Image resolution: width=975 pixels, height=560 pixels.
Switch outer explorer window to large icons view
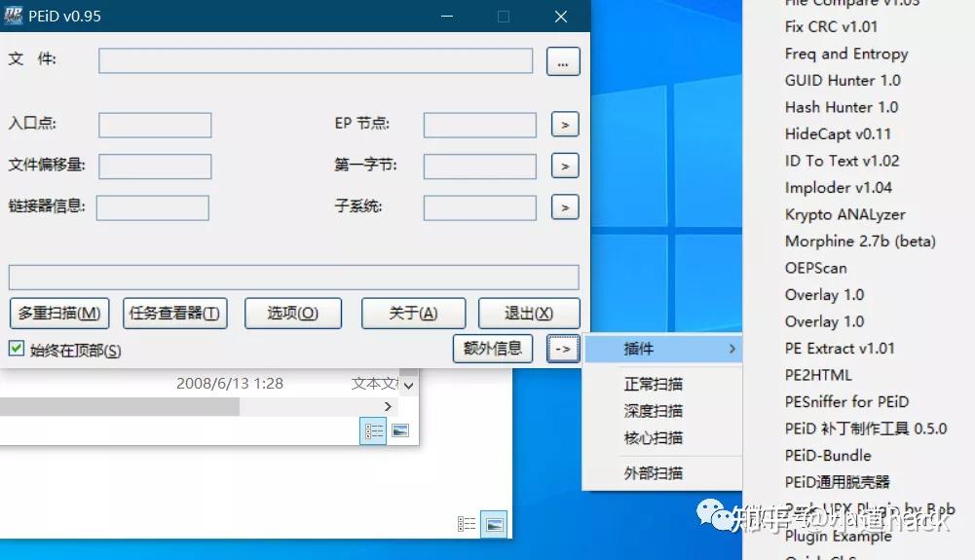coord(495,525)
